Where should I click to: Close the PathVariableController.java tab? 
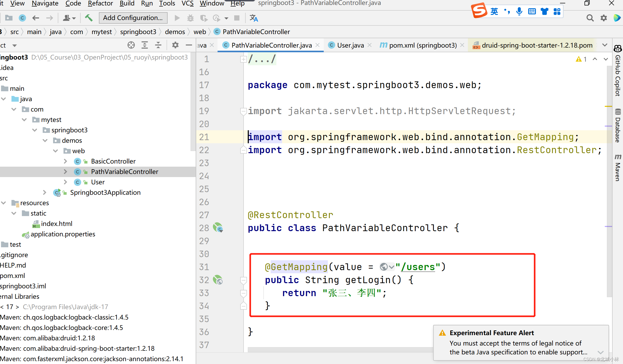[x=317, y=45]
